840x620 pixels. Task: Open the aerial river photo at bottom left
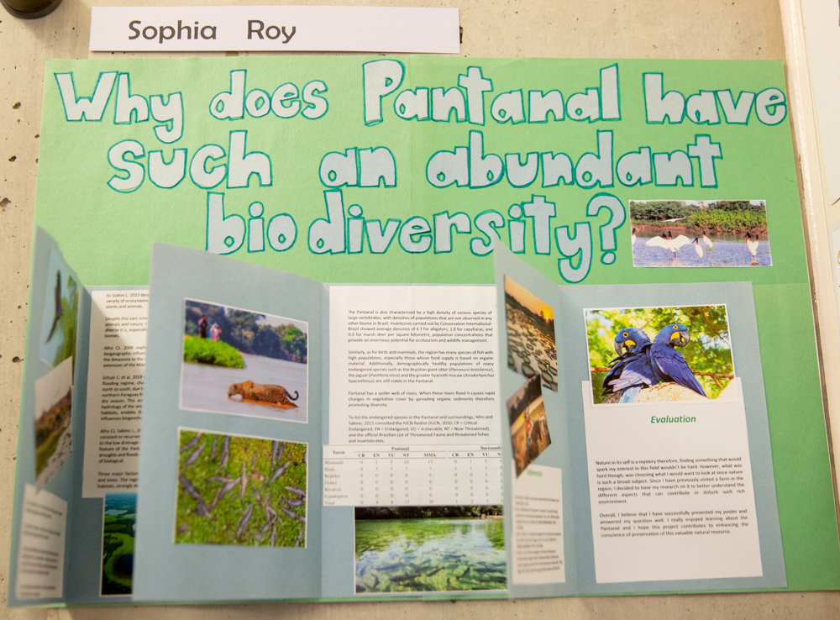[118, 542]
